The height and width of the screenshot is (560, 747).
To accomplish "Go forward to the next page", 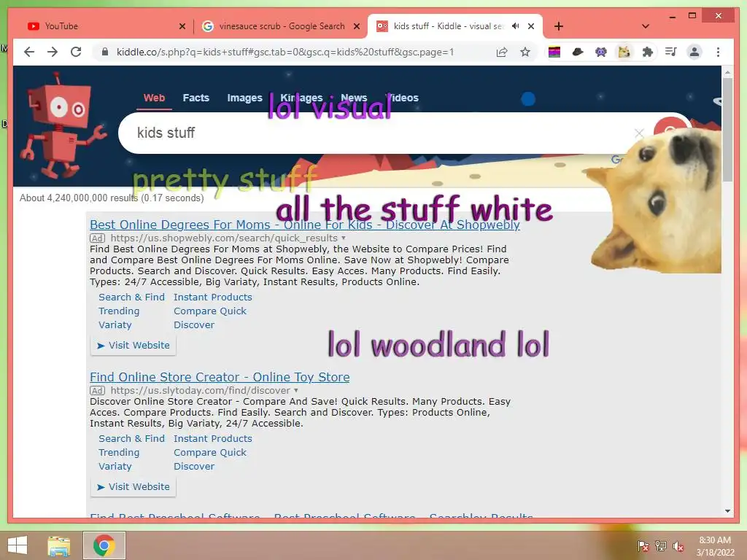I will pos(53,52).
